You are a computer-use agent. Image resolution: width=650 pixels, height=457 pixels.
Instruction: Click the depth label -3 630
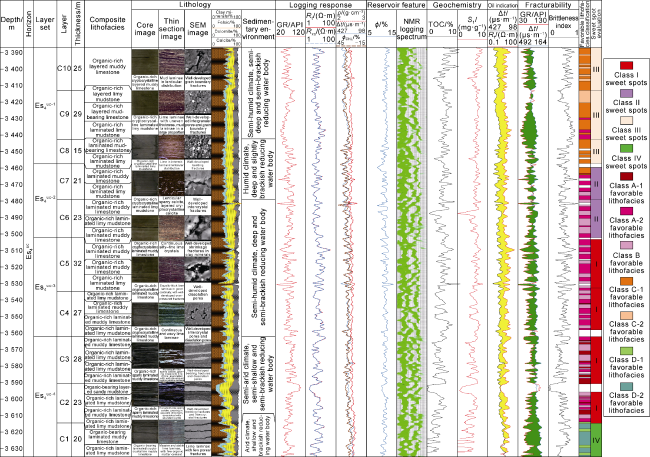[x=12, y=448]
